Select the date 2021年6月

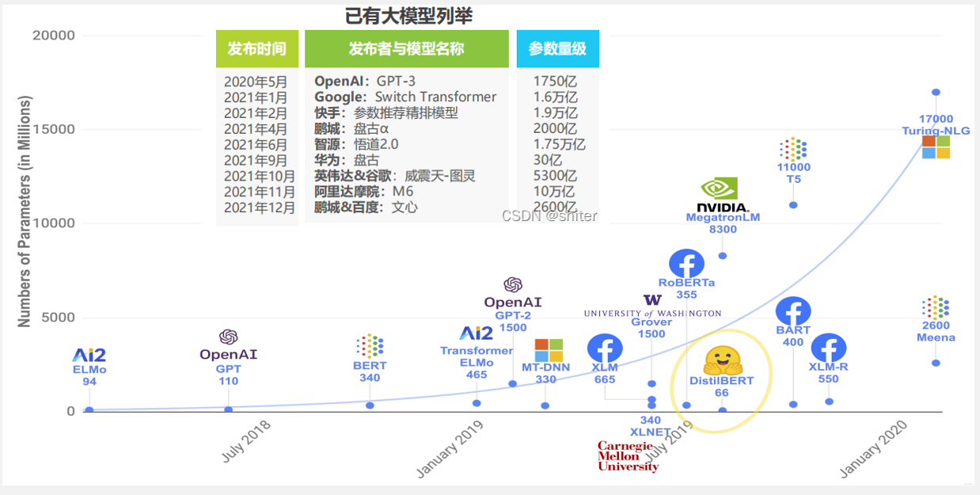click(256, 144)
